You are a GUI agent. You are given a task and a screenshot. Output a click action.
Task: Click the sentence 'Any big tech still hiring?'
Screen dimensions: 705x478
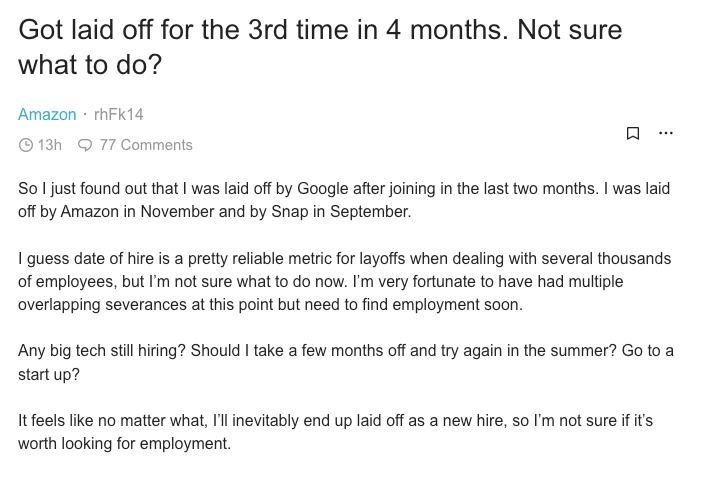(102, 351)
